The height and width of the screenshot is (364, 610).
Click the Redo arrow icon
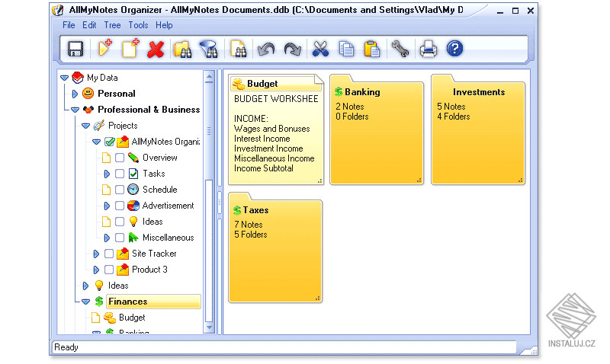pos(293,49)
